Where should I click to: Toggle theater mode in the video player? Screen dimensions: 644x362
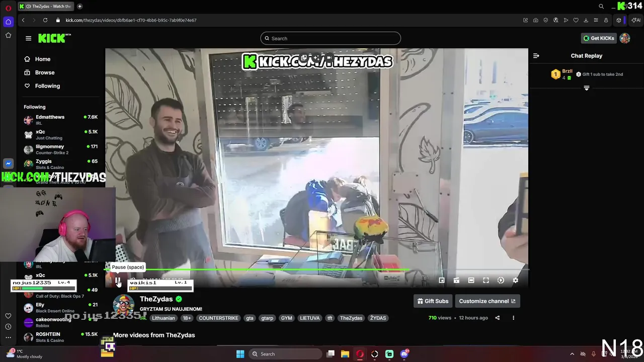pyautogui.click(x=471, y=281)
